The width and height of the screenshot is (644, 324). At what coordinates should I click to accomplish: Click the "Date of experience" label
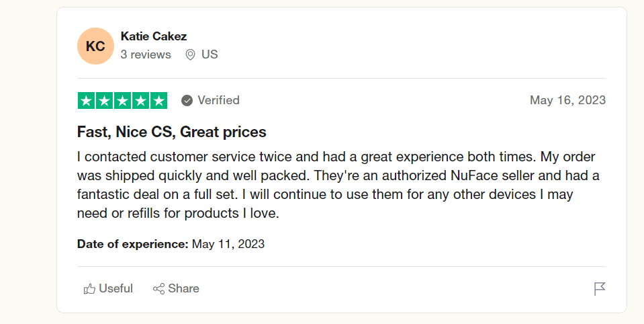pos(132,244)
